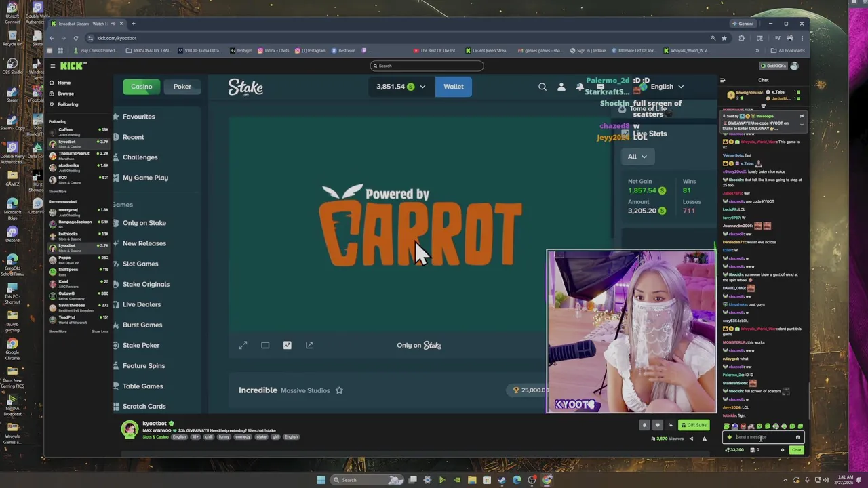Open Only on Stake category
The image size is (868, 488).
pos(144,223)
